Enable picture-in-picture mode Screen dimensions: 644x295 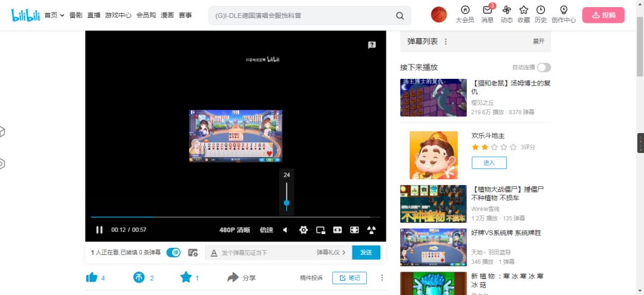321,230
